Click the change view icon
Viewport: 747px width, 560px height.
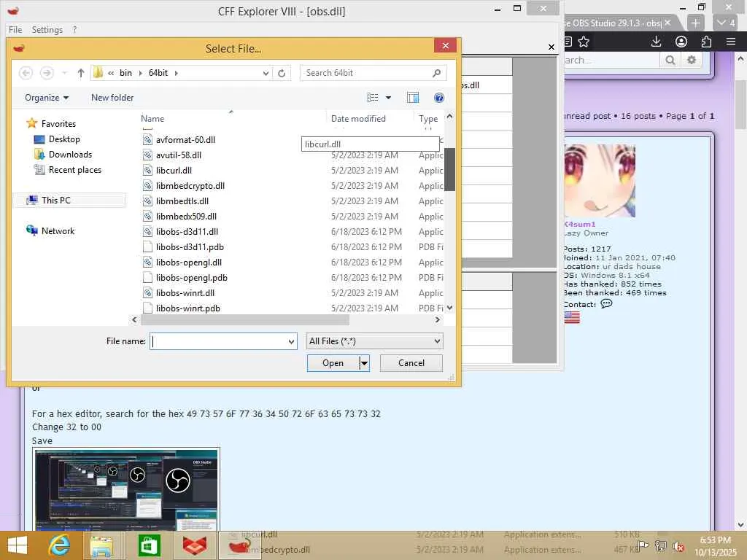373,98
